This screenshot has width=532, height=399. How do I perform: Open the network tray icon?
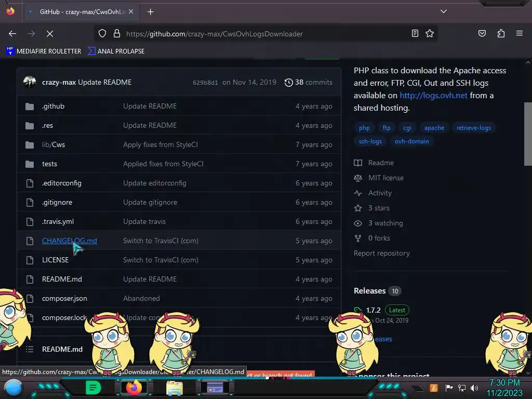pyautogui.click(x=462, y=388)
